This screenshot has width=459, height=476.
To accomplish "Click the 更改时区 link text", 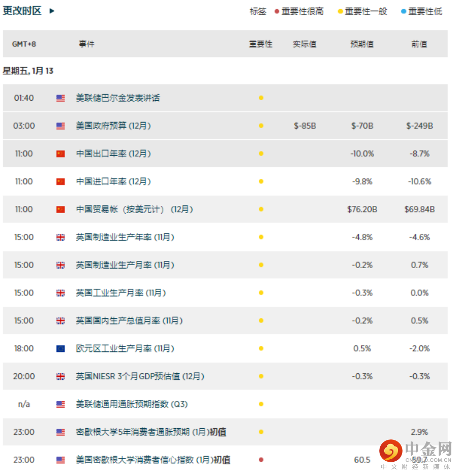I will [22, 11].
